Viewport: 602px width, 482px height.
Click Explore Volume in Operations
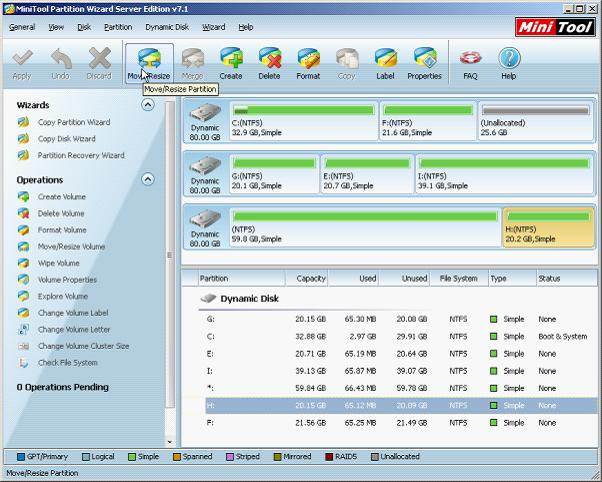(x=63, y=296)
